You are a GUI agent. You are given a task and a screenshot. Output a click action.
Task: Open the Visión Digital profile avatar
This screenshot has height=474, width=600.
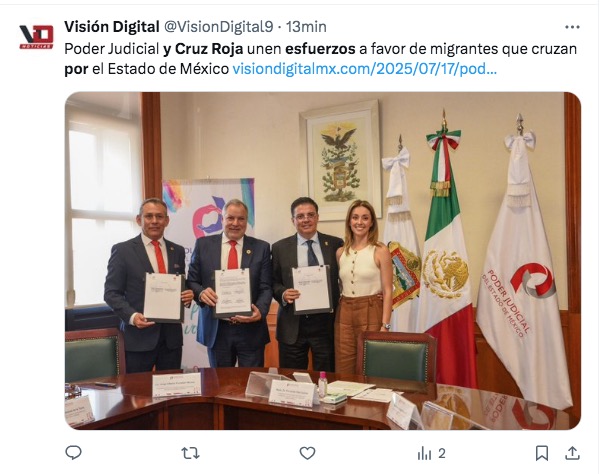point(36,37)
